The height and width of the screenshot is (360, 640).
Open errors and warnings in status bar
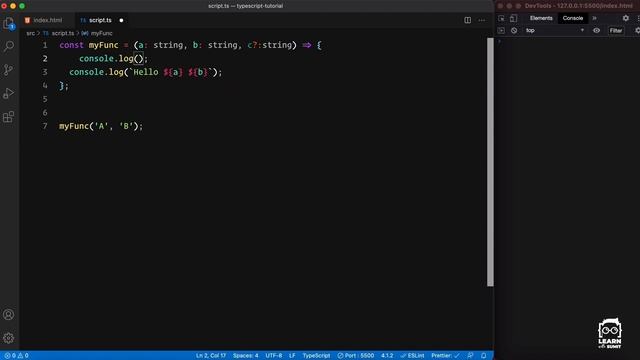pos(16,356)
